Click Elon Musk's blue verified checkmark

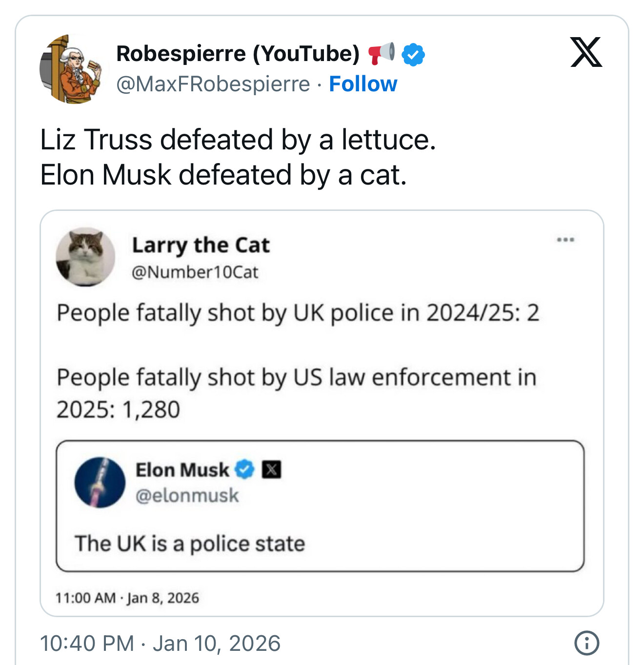pyautogui.click(x=244, y=470)
